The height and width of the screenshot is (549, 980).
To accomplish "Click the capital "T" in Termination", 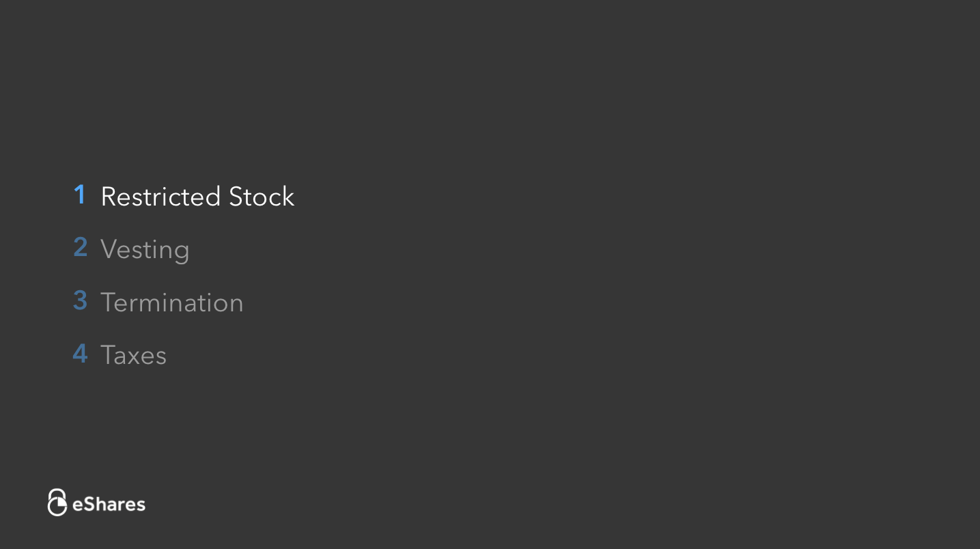I will pos(107,302).
